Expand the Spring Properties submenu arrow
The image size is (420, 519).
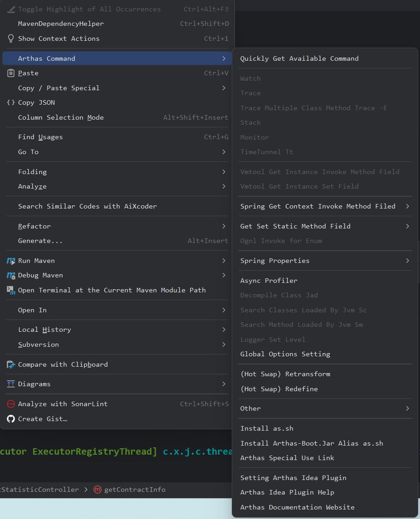[x=407, y=261]
